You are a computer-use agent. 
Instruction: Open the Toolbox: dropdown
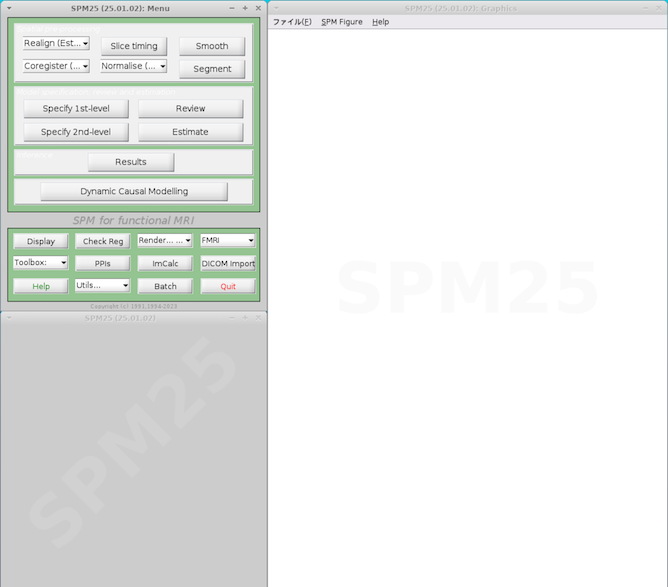pyautogui.click(x=40, y=262)
